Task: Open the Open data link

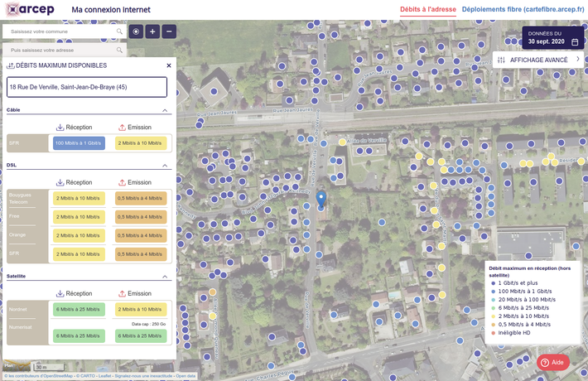Action: pyautogui.click(x=186, y=376)
